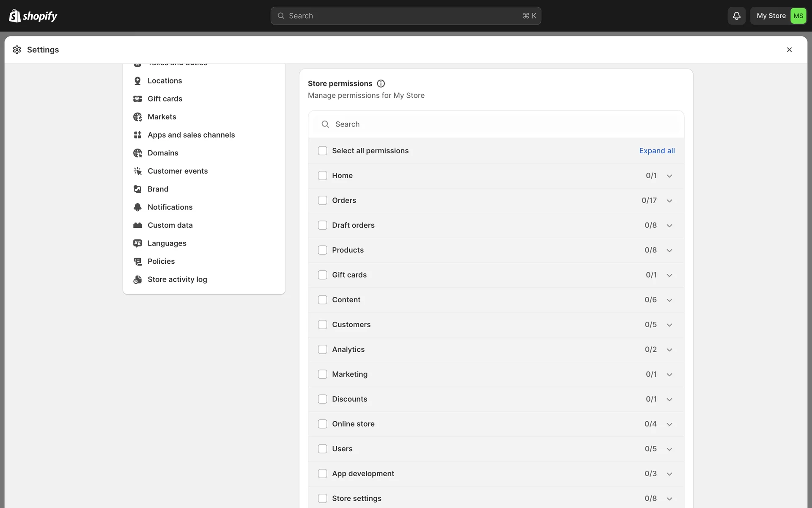Enable the Orders permission checkbox

click(322, 200)
